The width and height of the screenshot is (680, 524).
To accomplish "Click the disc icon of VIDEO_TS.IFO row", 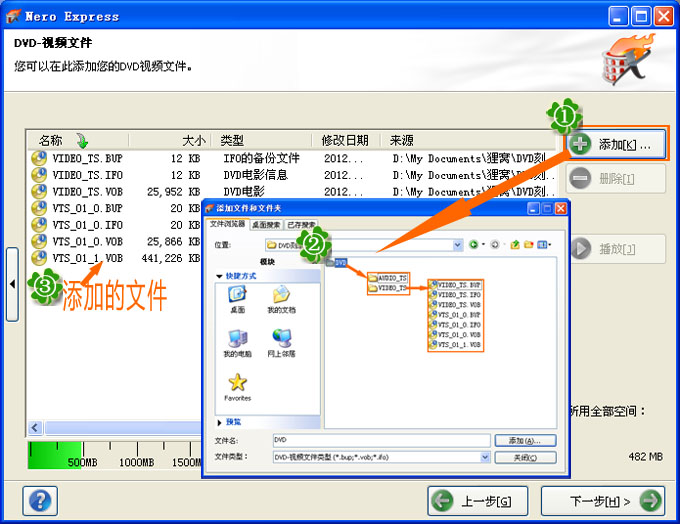I will pyautogui.click(x=39, y=175).
